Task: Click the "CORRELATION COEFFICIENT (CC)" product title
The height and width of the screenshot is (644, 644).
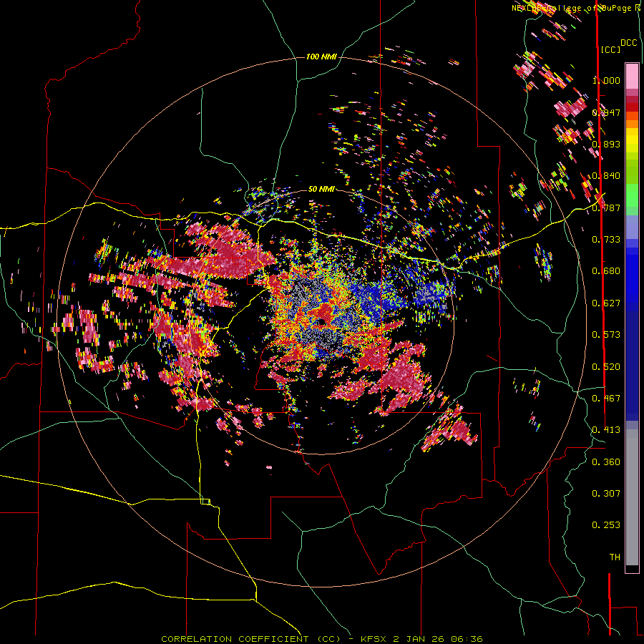Action: 251,639
